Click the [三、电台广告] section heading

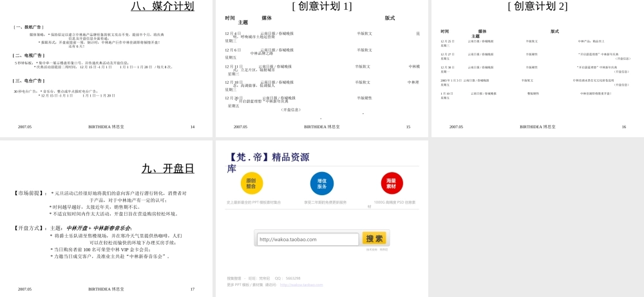[29, 81]
